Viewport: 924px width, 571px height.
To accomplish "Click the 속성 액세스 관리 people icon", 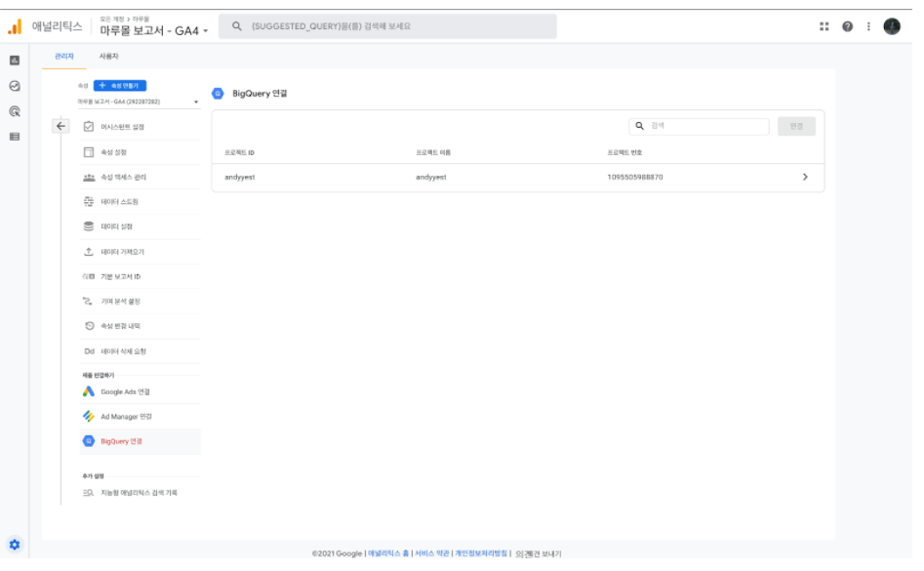I will point(89,177).
